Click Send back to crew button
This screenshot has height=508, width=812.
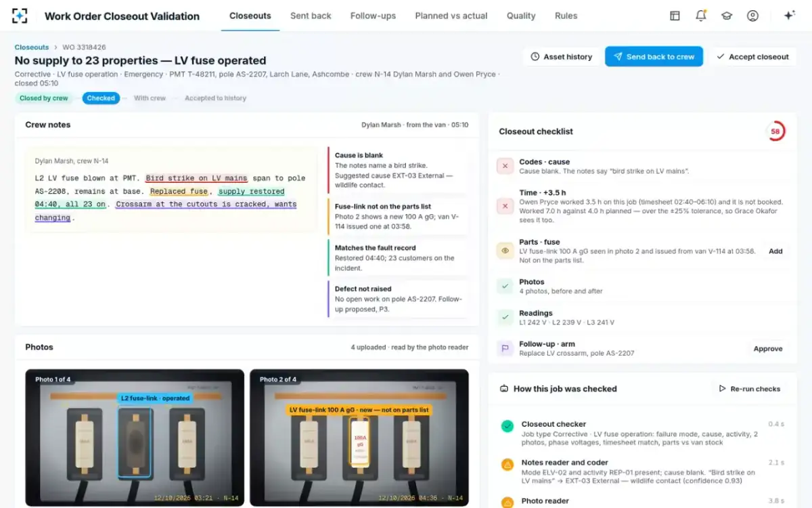pos(654,57)
